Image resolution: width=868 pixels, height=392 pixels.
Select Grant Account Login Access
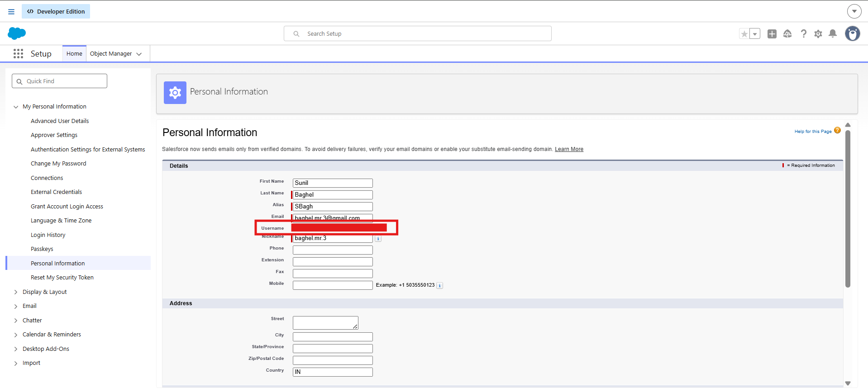tap(67, 206)
